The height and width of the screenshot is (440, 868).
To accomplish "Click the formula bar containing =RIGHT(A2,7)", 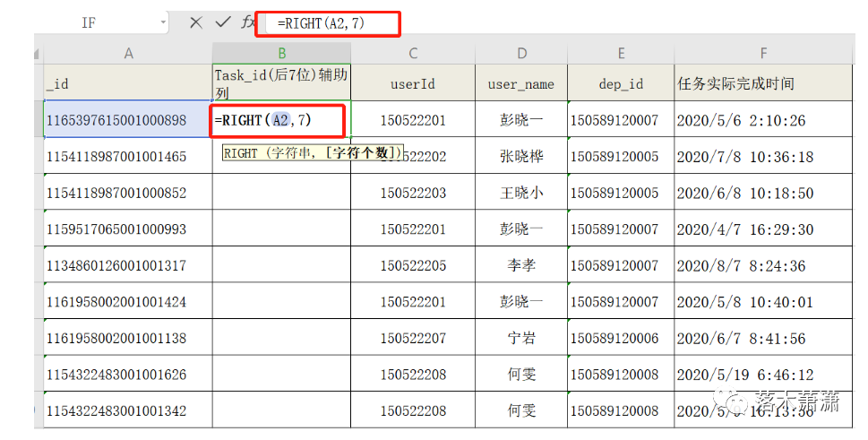I will point(328,24).
